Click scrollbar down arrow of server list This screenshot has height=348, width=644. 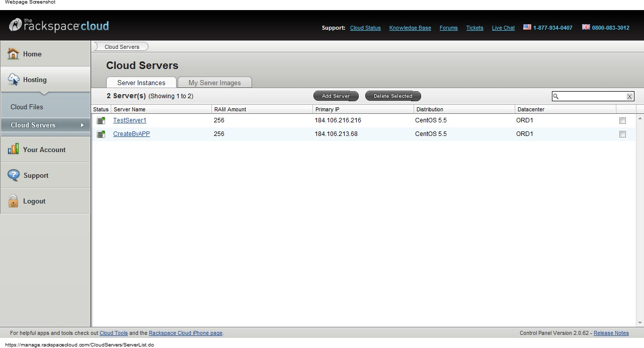point(640,323)
